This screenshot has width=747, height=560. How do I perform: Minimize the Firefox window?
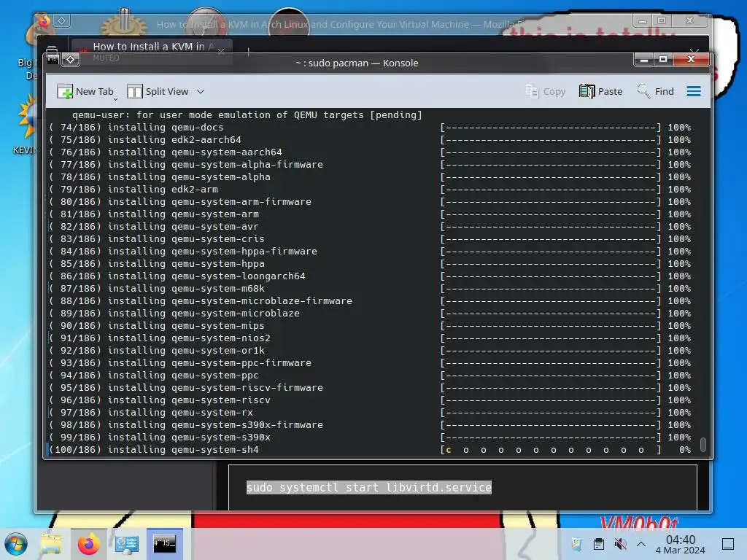pyautogui.click(x=642, y=21)
